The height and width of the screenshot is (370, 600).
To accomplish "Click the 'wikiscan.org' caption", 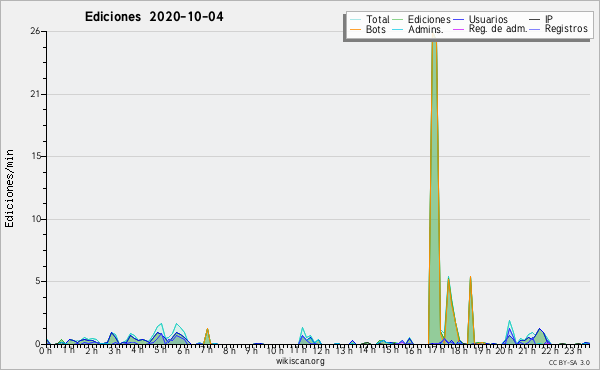I will coord(300,361).
